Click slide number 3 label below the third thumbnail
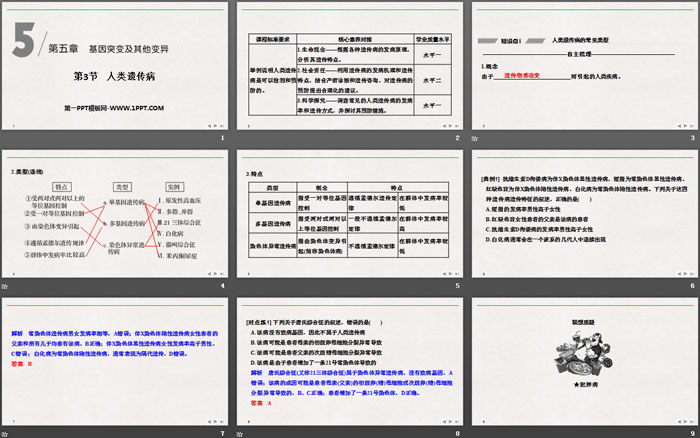 tap(692, 138)
